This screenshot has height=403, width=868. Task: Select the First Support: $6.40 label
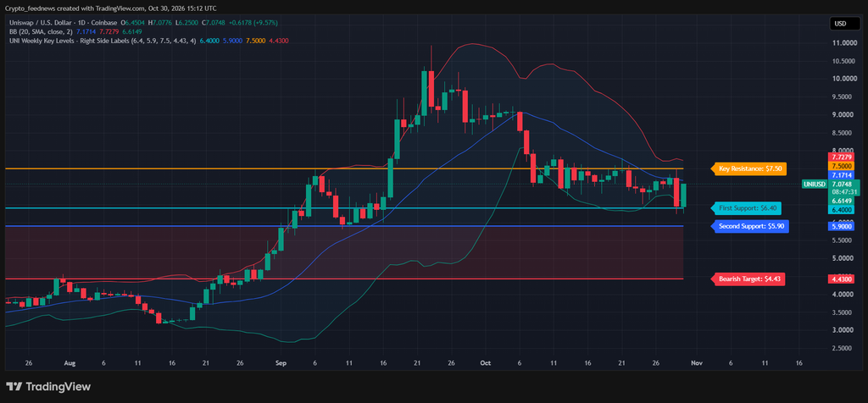746,208
